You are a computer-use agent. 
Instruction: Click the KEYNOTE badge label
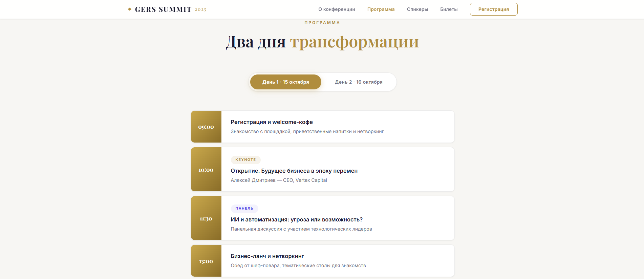coord(245,159)
